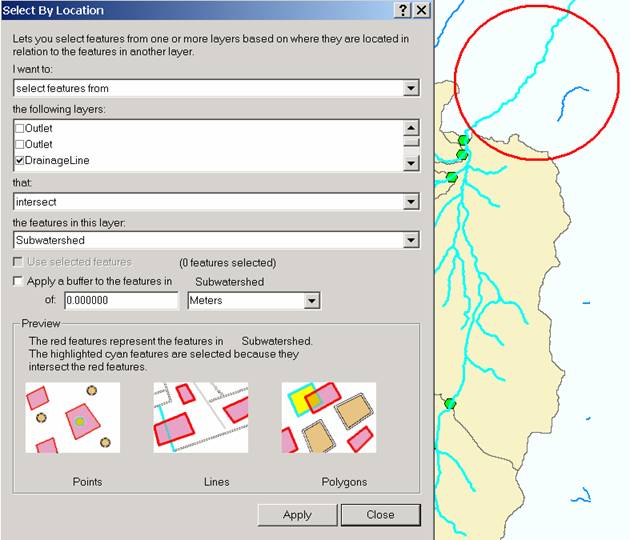Click the help question mark button
The width and height of the screenshot is (630, 540).
tap(403, 10)
